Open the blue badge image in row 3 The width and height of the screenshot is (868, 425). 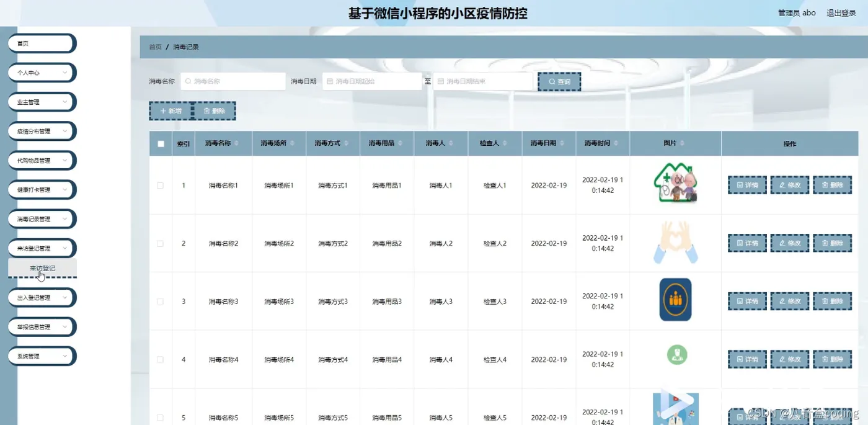point(675,300)
